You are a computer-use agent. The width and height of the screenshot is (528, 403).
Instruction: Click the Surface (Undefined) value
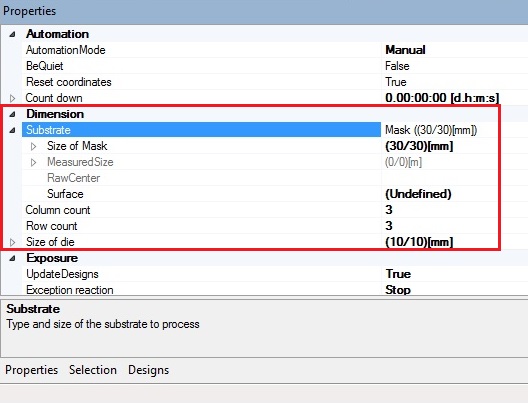click(x=418, y=194)
